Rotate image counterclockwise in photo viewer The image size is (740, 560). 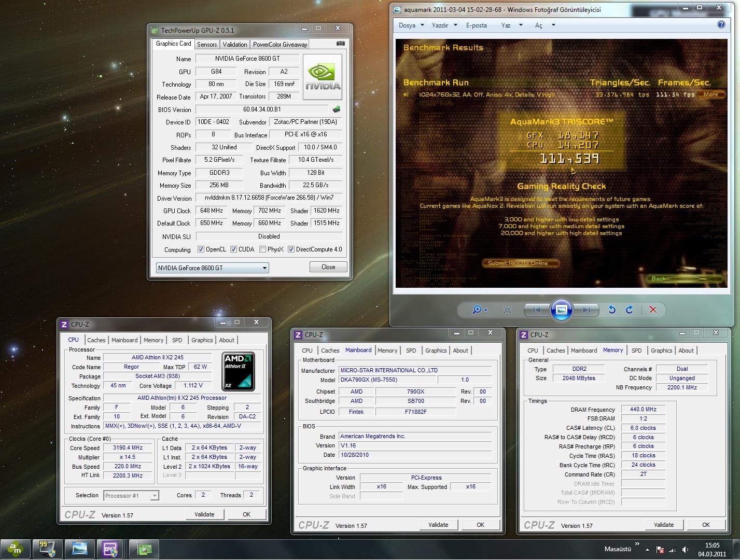click(612, 310)
